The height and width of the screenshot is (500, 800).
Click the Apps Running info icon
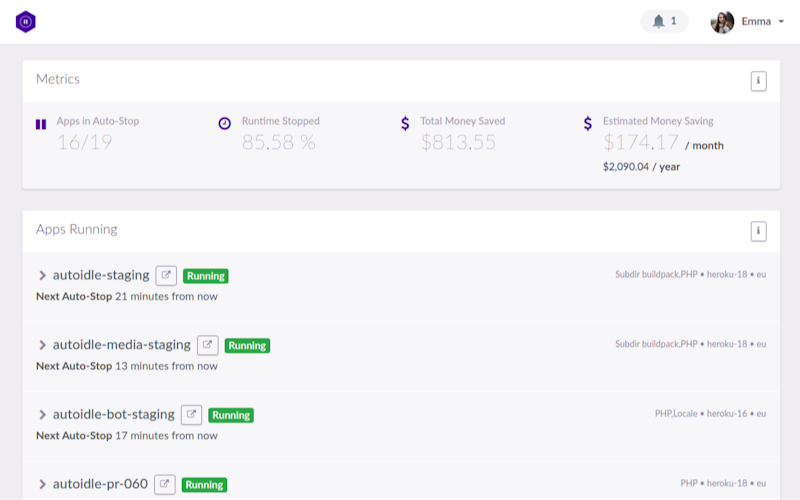coord(758,231)
